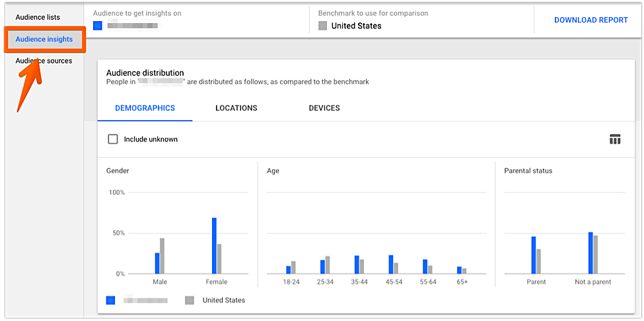Open Audience insights in sidebar
This screenshot has width=644, height=321.
click(x=44, y=40)
